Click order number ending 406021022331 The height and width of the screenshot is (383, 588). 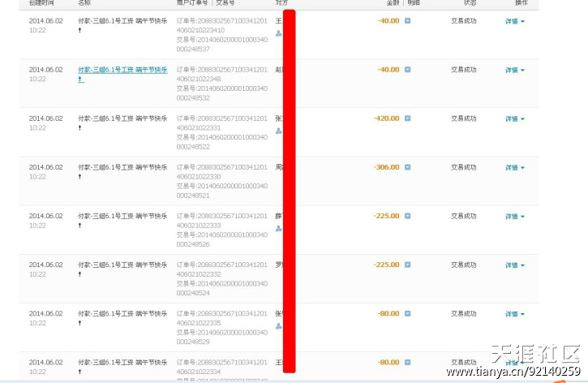click(222, 123)
